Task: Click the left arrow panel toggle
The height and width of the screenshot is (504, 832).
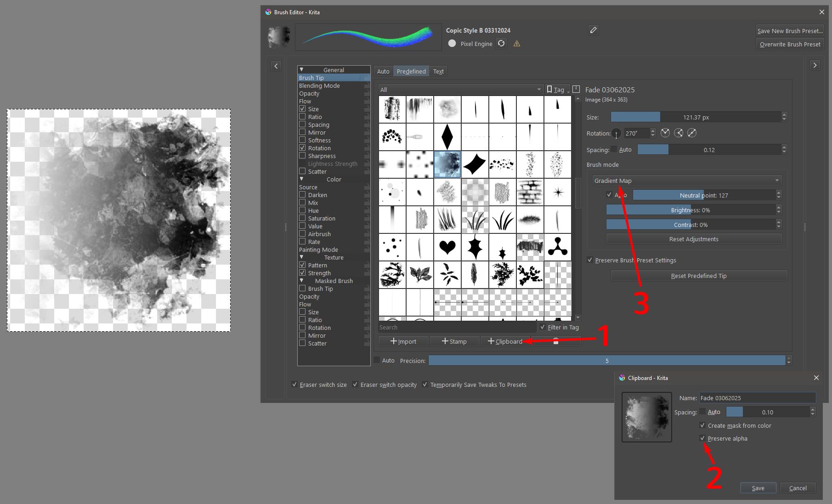Action: click(x=276, y=66)
